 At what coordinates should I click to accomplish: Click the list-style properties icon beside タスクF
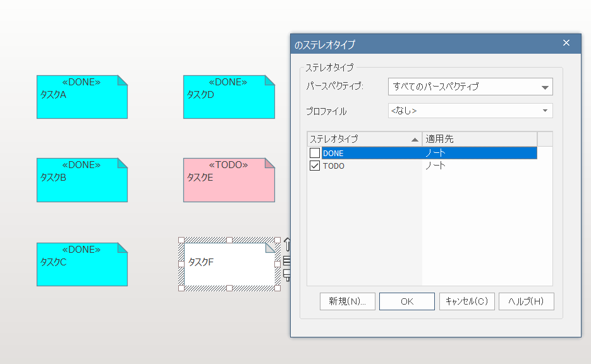[287, 260]
